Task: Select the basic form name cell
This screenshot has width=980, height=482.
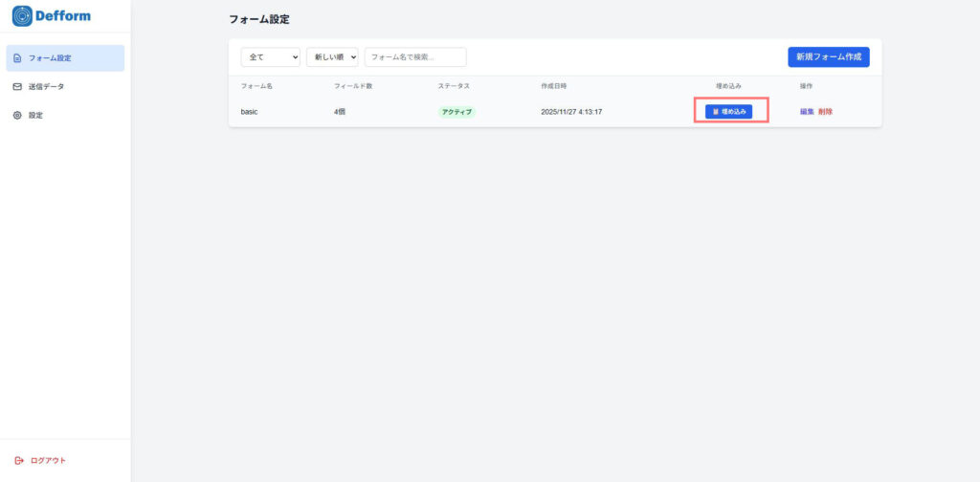Action: (249, 112)
